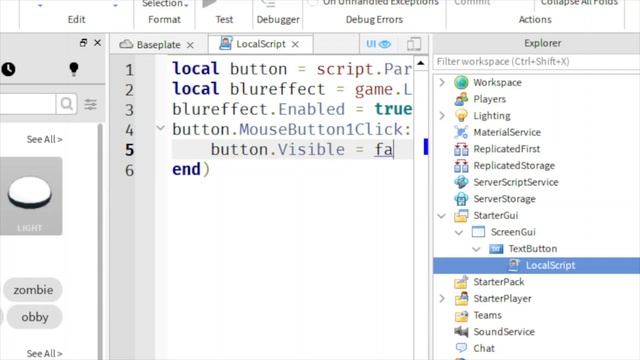The width and height of the screenshot is (640, 360).
Task: Collapse the TextButton tree node
Action: pos(476,249)
